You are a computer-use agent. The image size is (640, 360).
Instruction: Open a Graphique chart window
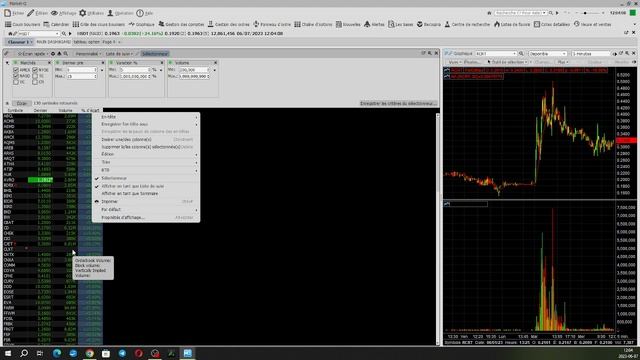142,24
